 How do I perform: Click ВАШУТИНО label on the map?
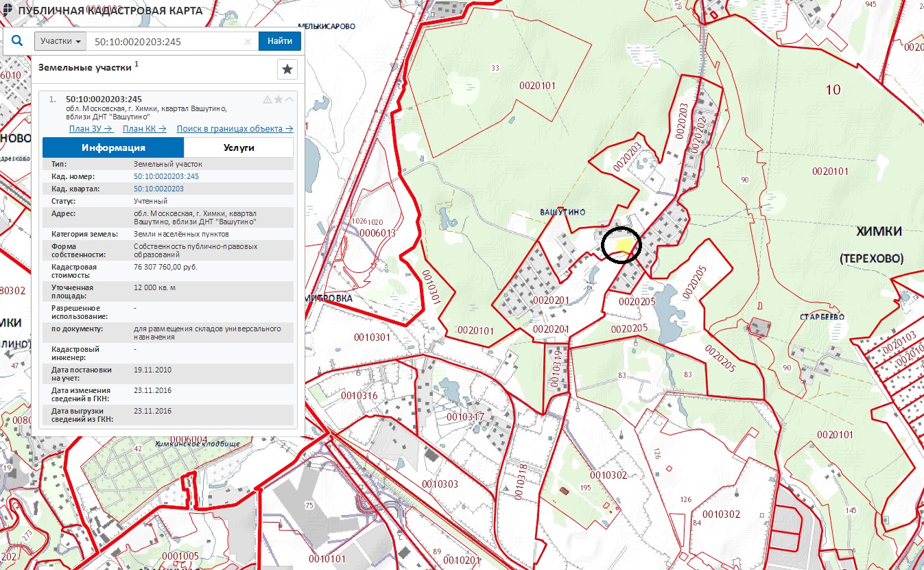563,213
